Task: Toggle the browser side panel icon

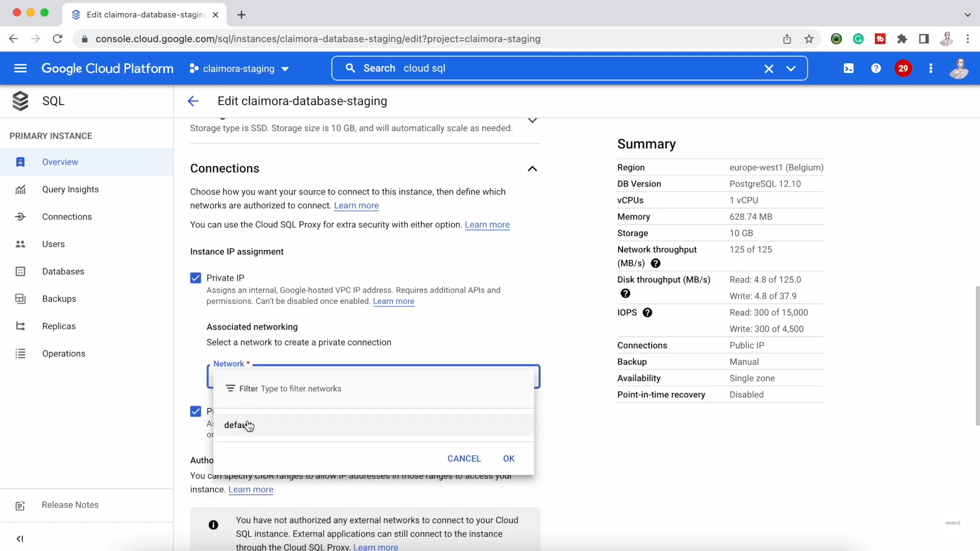Action: point(924,39)
